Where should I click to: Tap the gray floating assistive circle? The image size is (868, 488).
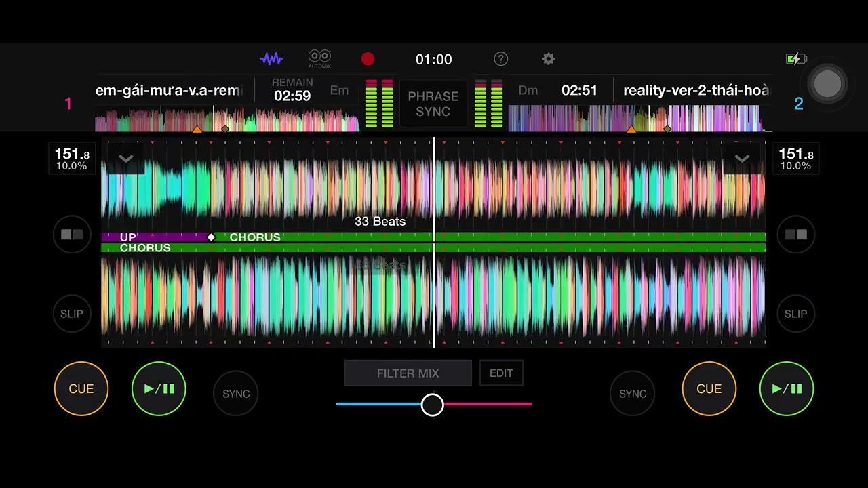click(827, 83)
